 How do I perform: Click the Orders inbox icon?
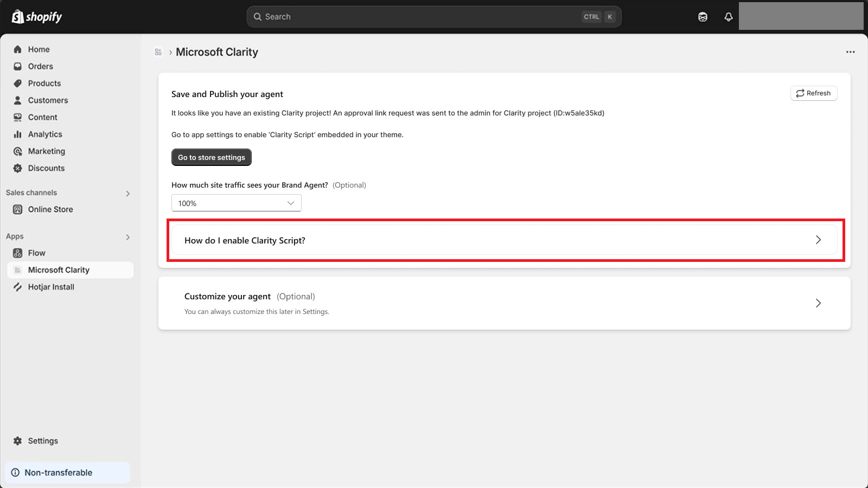pos(17,66)
